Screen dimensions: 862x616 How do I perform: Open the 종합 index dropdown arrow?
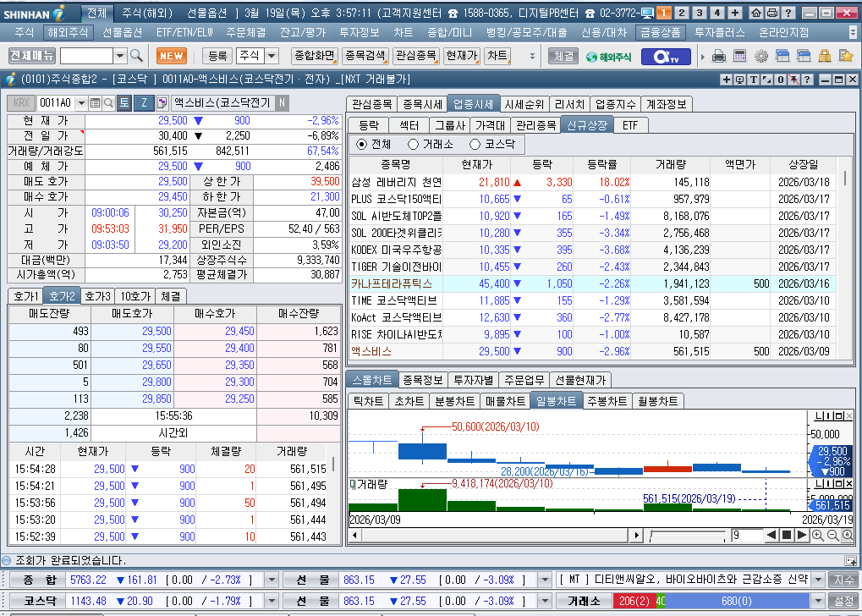[x=272, y=579]
